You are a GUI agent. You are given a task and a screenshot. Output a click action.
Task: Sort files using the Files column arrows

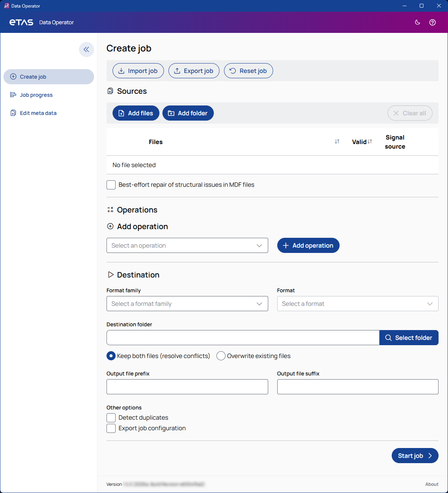[337, 142]
